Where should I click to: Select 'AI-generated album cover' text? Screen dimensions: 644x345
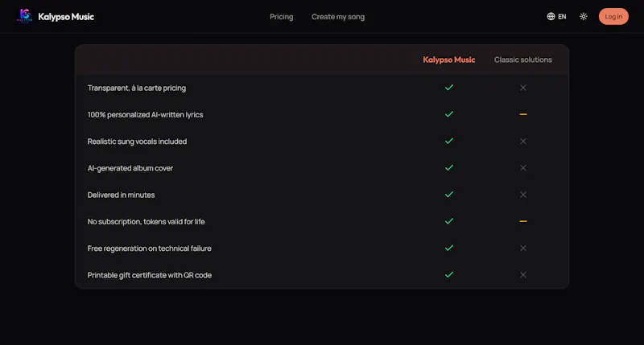130,168
